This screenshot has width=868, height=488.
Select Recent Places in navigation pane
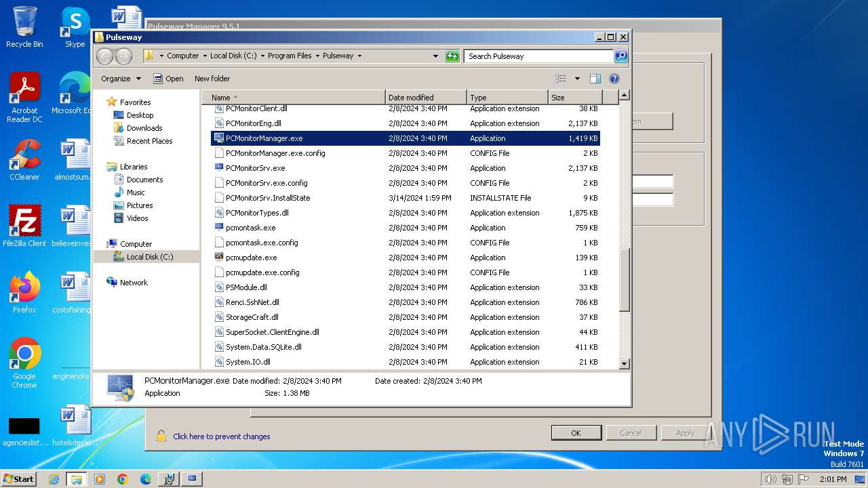point(149,141)
